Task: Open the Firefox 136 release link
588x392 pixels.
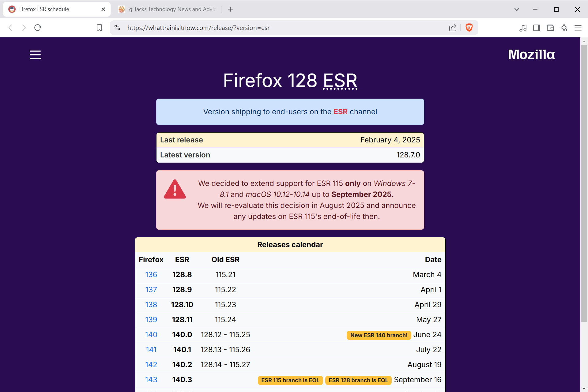Action: [151, 274]
